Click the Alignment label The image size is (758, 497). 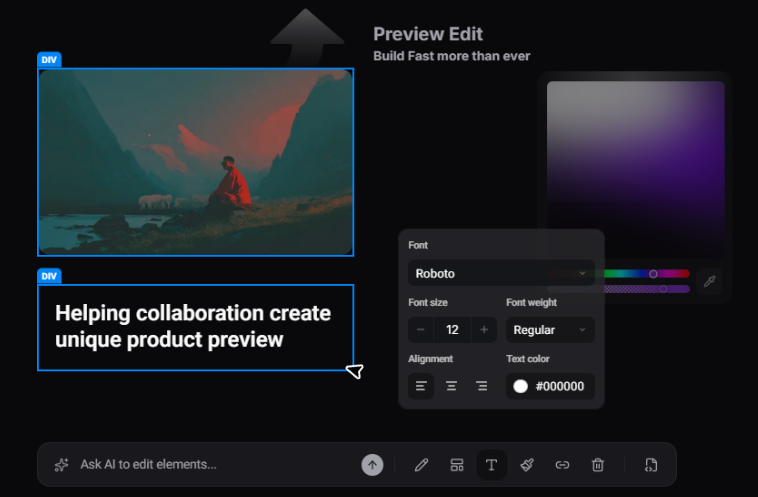point(430,359)
